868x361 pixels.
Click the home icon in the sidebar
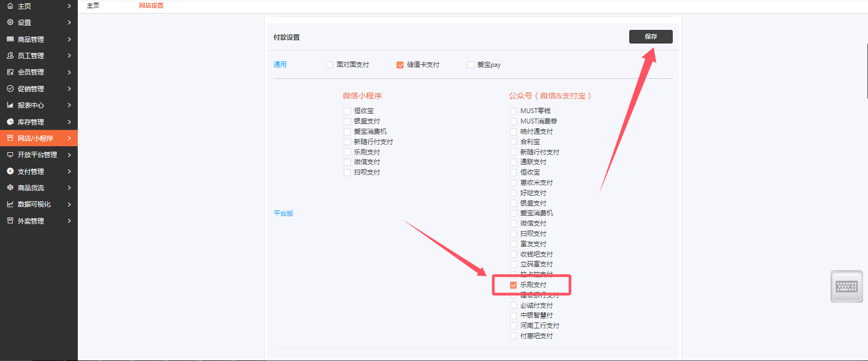pyautogui.click(x=10, y=6)
